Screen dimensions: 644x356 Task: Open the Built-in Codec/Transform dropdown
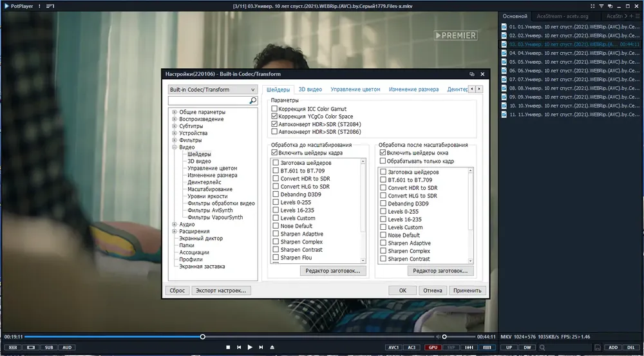tap(213, 89)
